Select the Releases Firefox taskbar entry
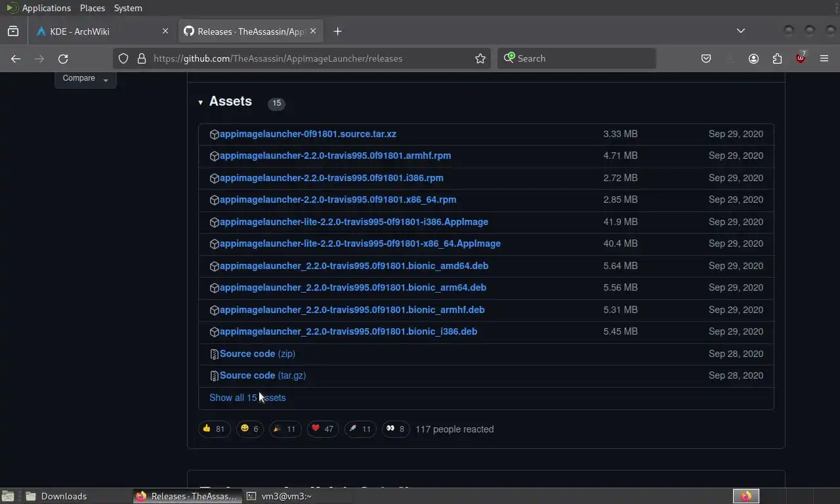The image size is (840, 504). pos(187,496)
